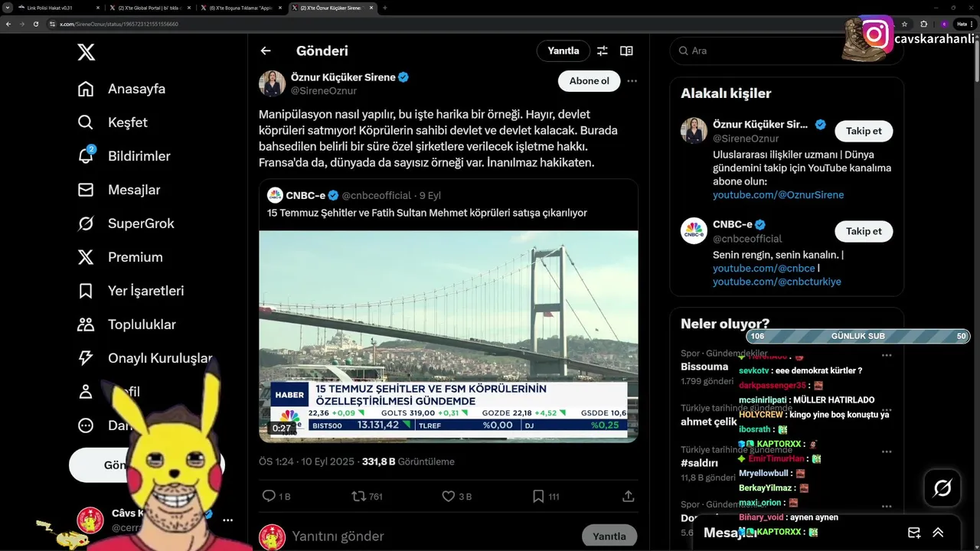Open 331,8 B Görüntüleme view count
Viewport: 980px width, 551px height.
pyautogui.click(x=408, y=461)
